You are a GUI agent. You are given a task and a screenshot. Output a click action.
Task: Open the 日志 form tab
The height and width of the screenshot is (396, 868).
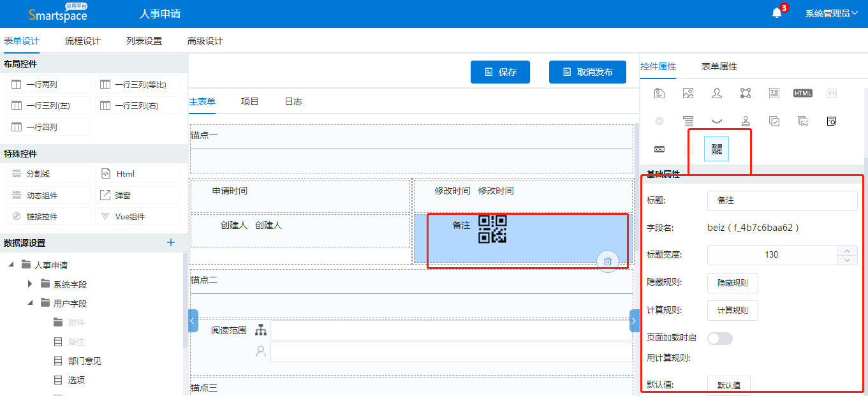pos(293,101)
